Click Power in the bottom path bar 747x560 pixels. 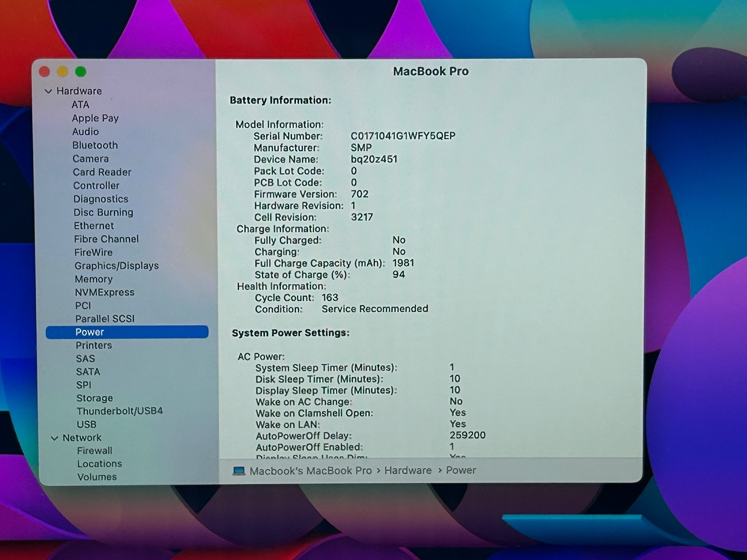tap(461, 470)
